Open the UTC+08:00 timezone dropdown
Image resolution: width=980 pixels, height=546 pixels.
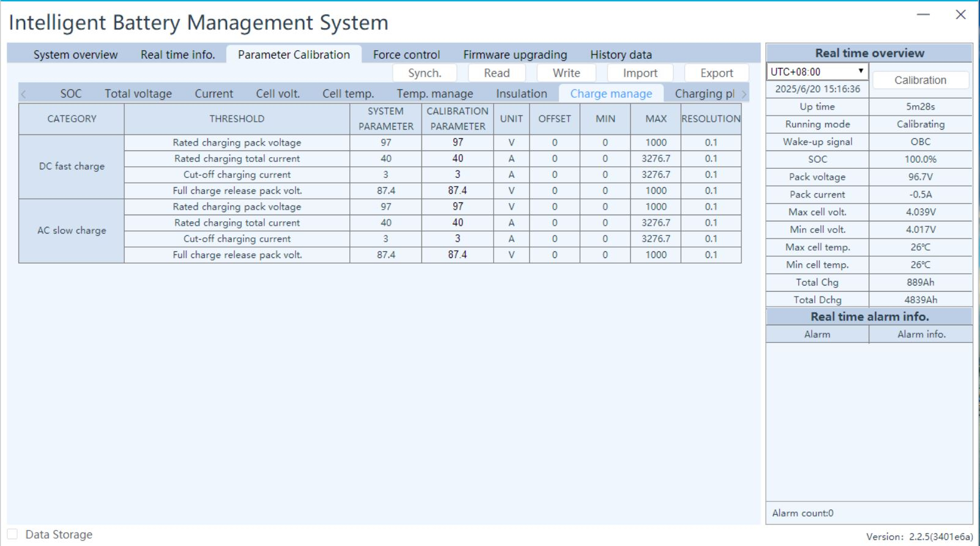817,72
